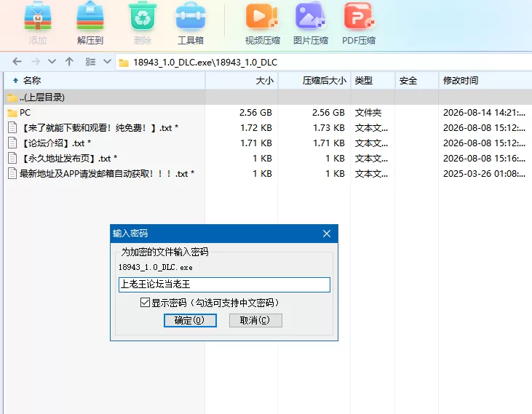Click the 18943_1.0_DLC.exe filename in dialog
The height and width of the screenshot is (414, 532).
click(x=156, y=267)
